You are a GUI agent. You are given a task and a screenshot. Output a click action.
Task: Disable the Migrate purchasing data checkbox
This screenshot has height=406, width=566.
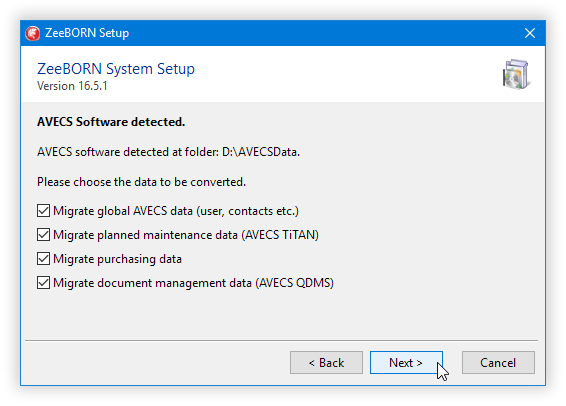[x=43, y=259]
